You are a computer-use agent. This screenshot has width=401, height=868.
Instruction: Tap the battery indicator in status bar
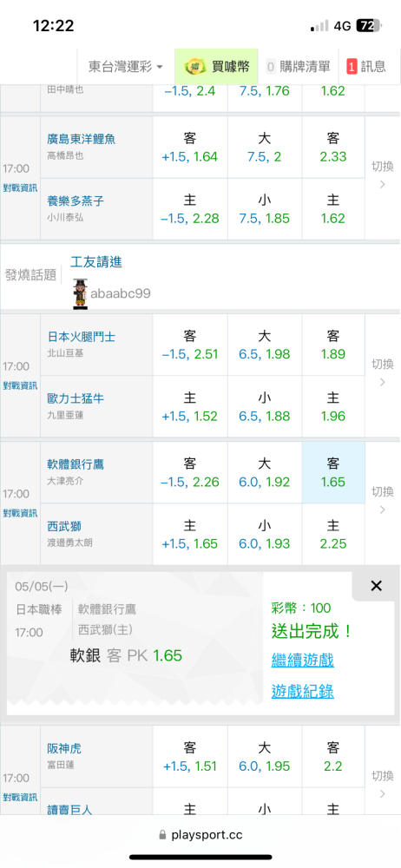[x=368, y=25]
